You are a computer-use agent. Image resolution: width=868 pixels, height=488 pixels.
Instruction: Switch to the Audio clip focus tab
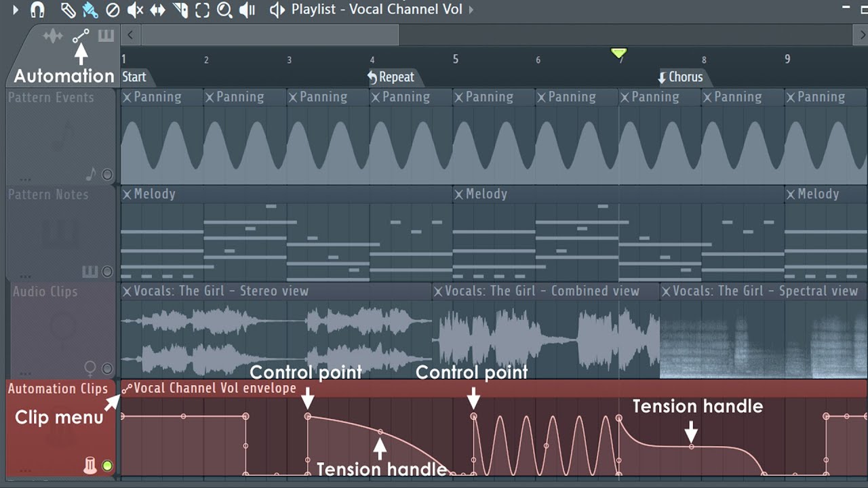pyautogui.click(x=53, y=36)
